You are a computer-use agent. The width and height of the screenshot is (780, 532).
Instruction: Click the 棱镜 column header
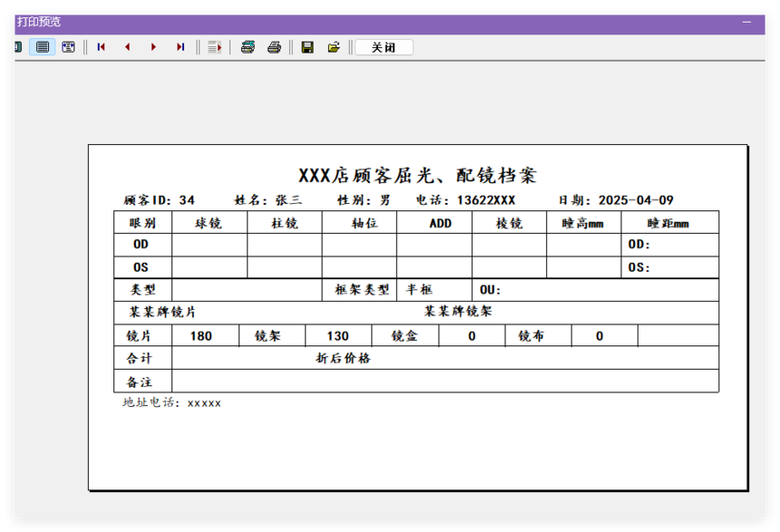pyautogui.click(x=510, y=223)
